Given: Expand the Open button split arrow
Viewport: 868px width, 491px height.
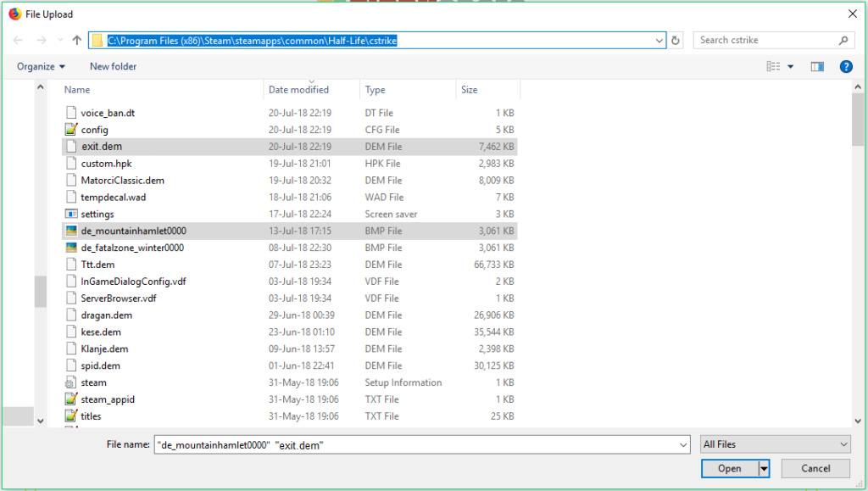Looking at the screenshot, I should [764, 468].
